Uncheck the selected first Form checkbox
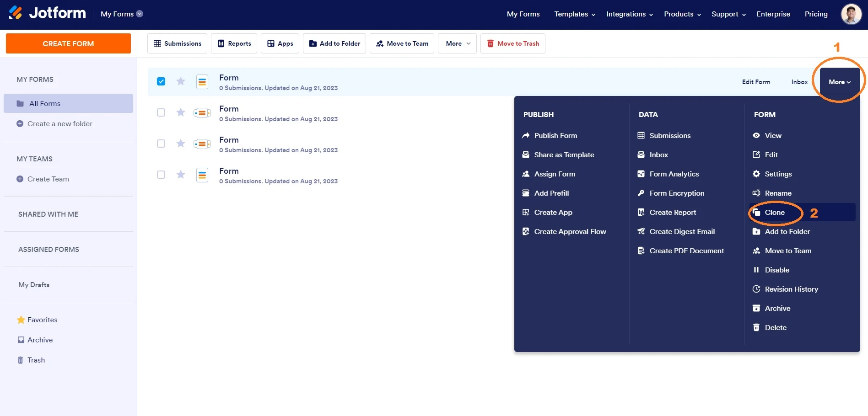The image size is (868, 416). pyautogui.click(x=161, y=81)
